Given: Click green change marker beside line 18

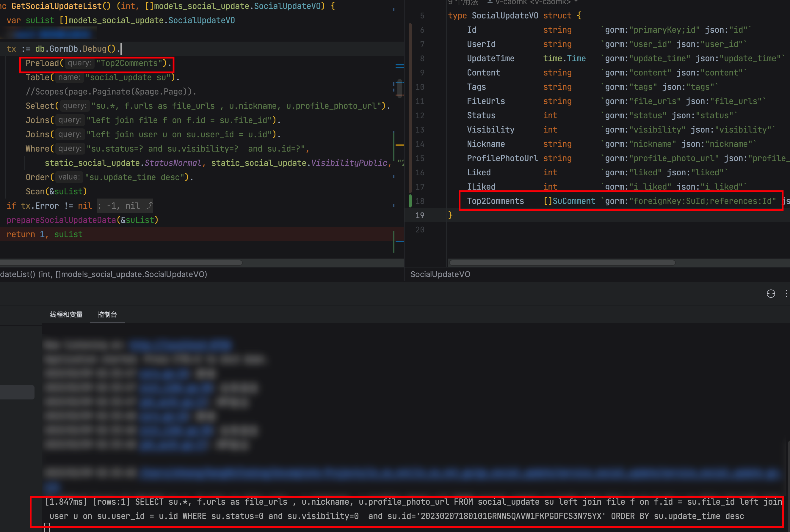Looking at the screenshot, I should 410,201.
